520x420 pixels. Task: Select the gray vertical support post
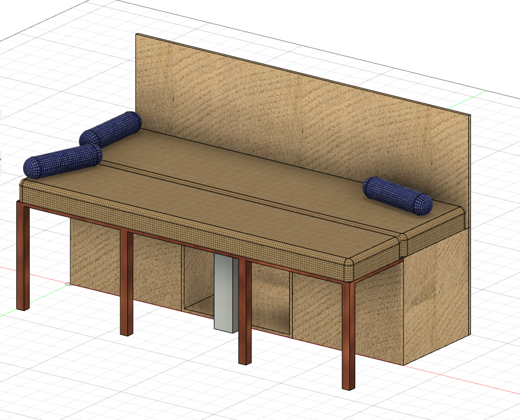click(226, 293)
